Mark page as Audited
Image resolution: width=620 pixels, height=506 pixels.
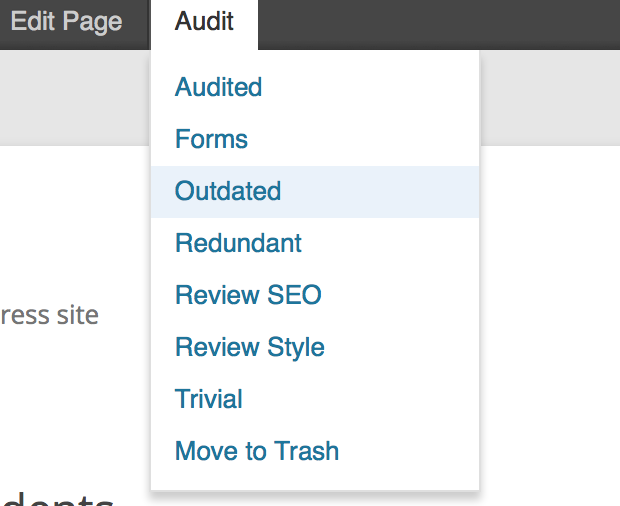click(315, 87)
